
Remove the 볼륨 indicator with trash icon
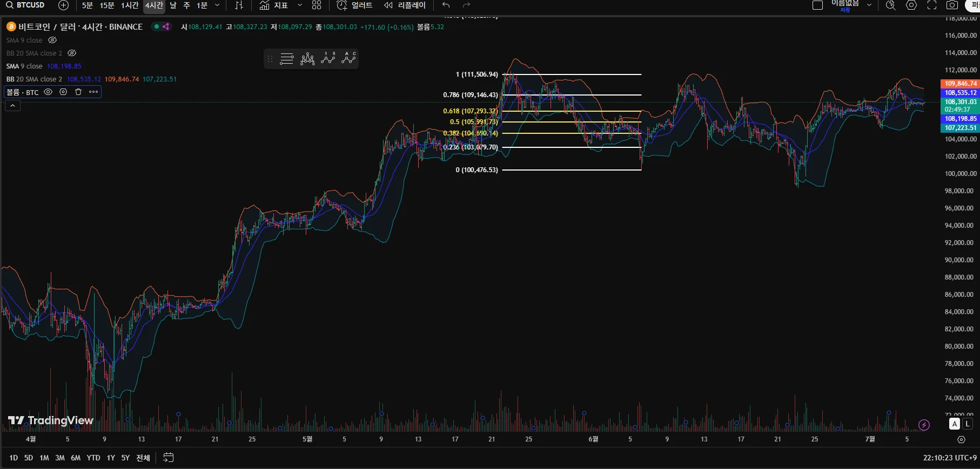78,92
